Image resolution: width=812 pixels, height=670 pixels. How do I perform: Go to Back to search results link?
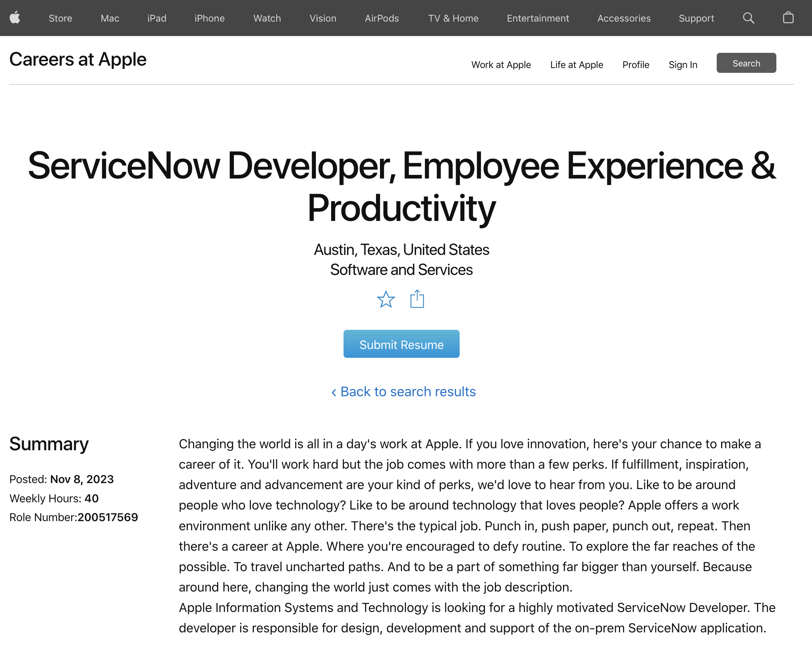408,392
